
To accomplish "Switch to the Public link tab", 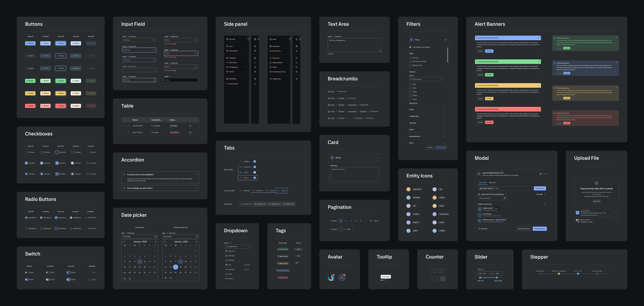I will tap(492, 183).
